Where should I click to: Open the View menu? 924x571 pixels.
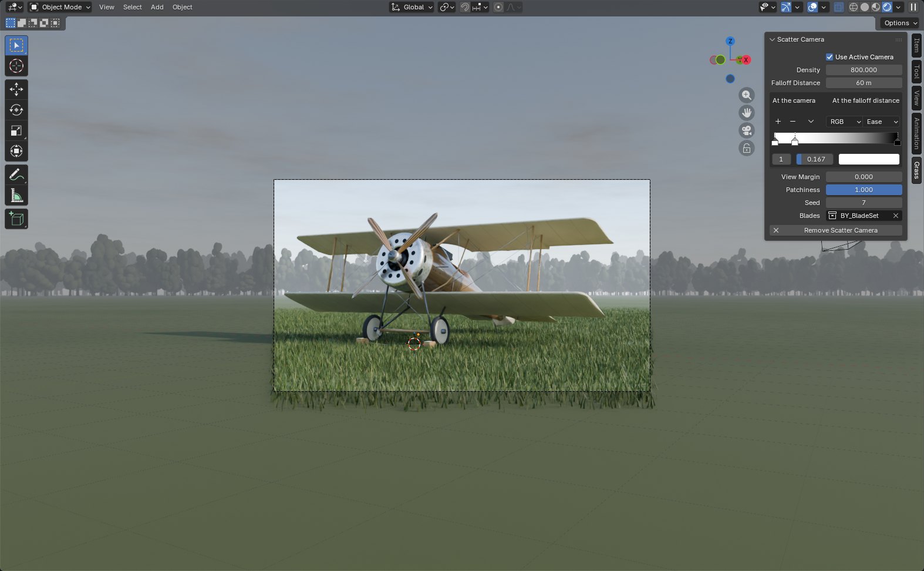click(x=107, y=7)
